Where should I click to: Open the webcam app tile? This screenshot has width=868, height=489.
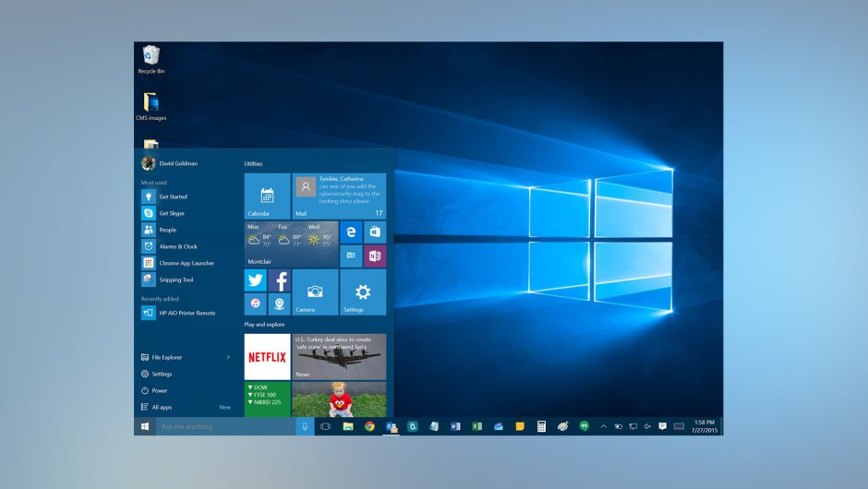[x=280, y=304]
